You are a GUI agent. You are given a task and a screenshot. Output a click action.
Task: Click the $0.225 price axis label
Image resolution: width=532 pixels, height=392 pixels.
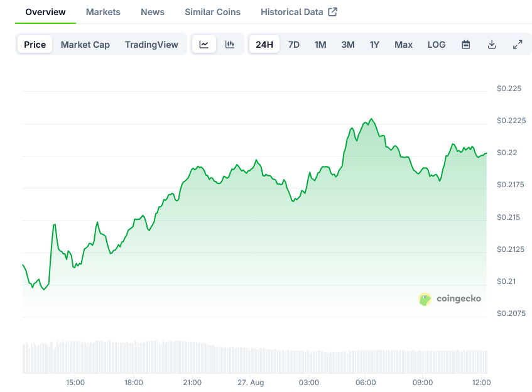tap(509, 89)
